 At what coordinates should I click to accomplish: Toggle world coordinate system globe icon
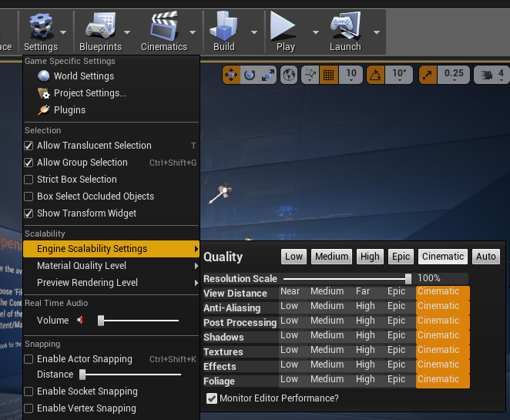coord(289,76)
